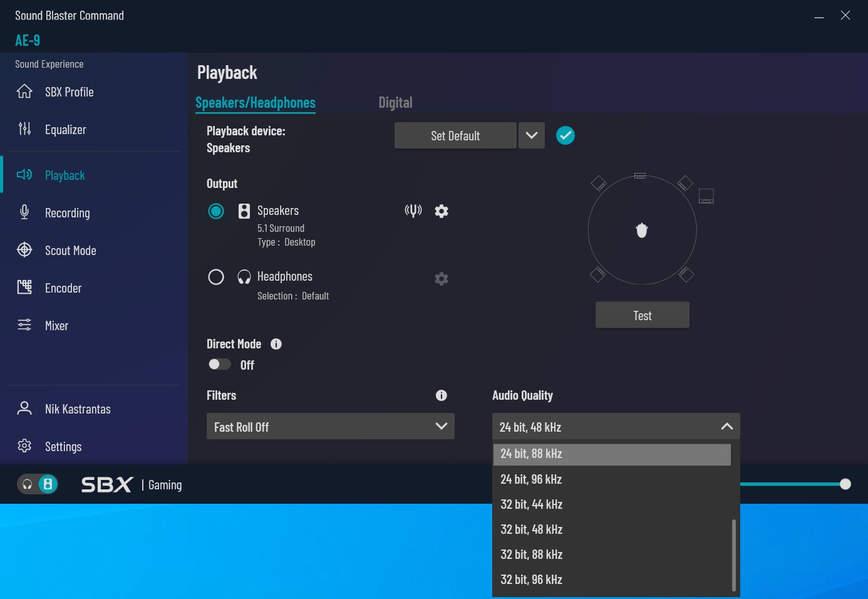Click the Direct Mode info icon
Screen dimensions: 868x599
[276, 344]
